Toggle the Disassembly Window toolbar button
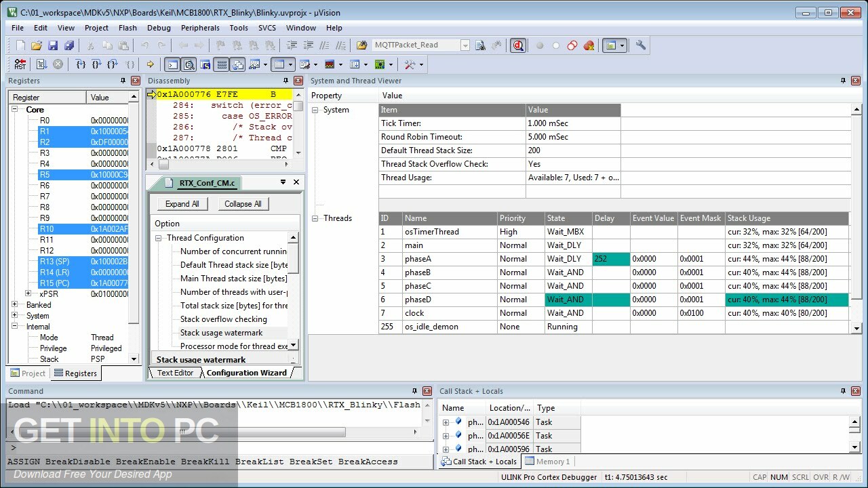The width and height of the screenshot is (868, 488). [189, 64]
